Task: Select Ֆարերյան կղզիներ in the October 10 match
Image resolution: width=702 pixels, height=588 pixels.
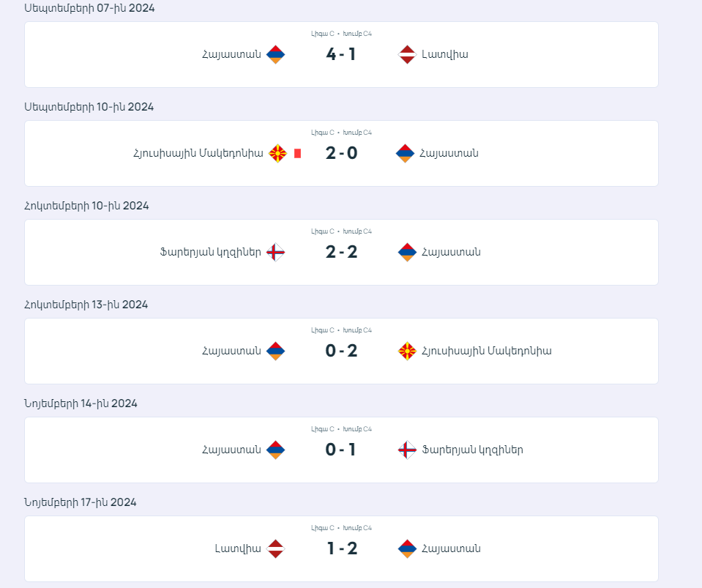Action: (x=210, y=252)
